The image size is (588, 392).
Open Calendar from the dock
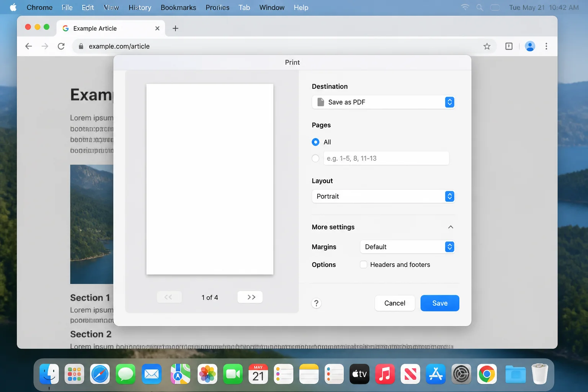click(x=258, y=374)
